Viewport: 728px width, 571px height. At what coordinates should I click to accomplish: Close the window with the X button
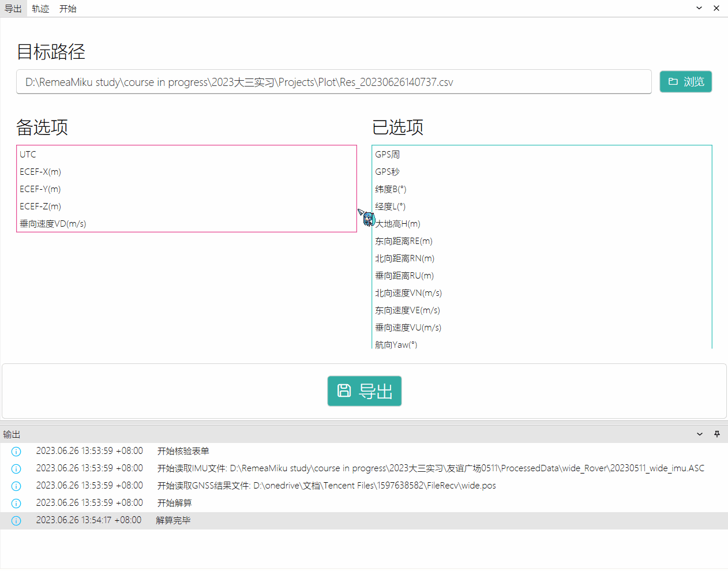click(x=716, y=8)
